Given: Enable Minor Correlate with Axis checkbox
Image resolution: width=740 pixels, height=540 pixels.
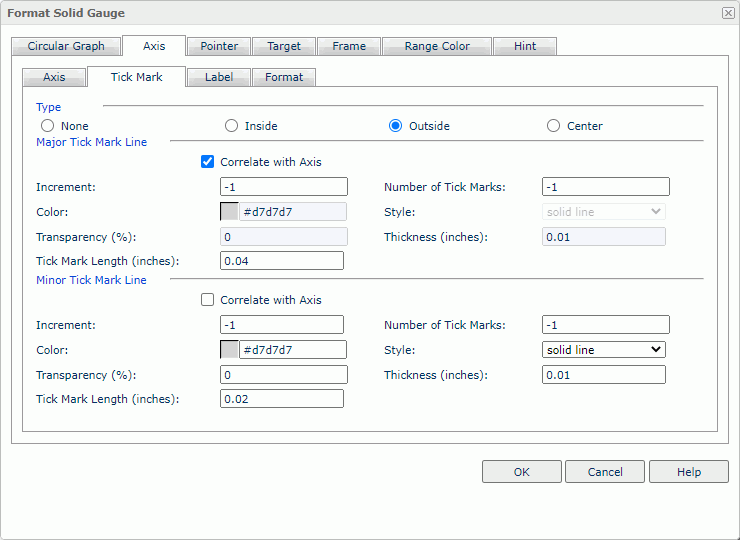Looking at the screenshot, I should (208, 299).
